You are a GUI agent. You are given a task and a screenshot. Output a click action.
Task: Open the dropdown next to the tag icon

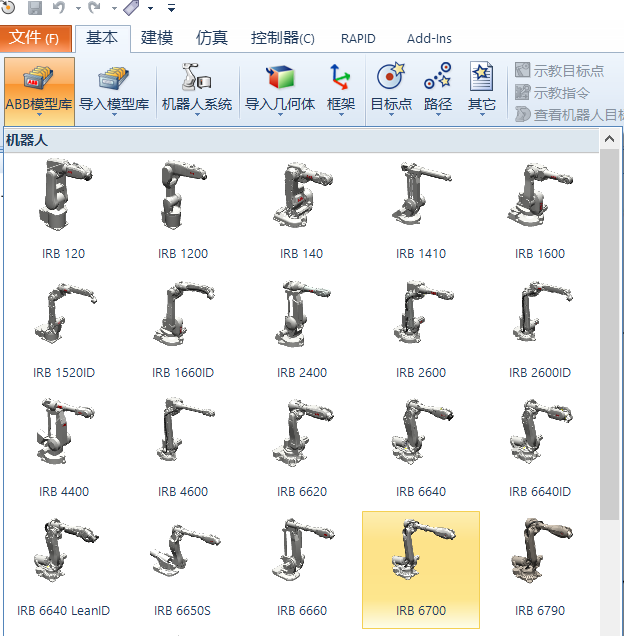(151, 8)
